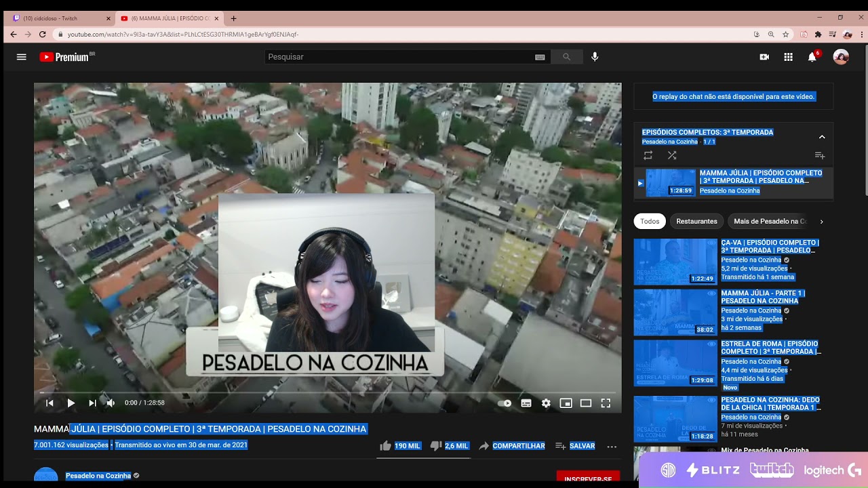The image size is (868, 488).
Task: Seek on the video progress bar
Action: point(328,392)
